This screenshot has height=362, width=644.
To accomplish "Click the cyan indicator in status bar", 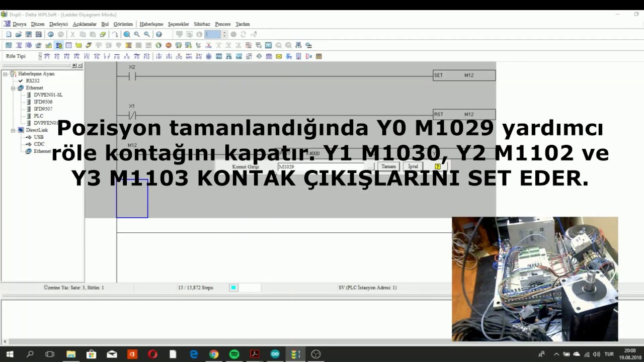I will [x=233, y=288].
